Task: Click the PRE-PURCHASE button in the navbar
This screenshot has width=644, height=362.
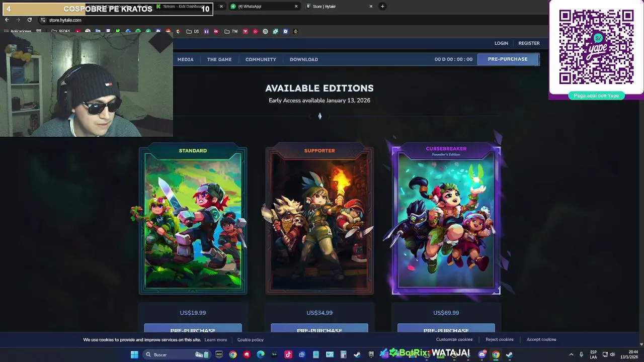Action: point(507,59)
